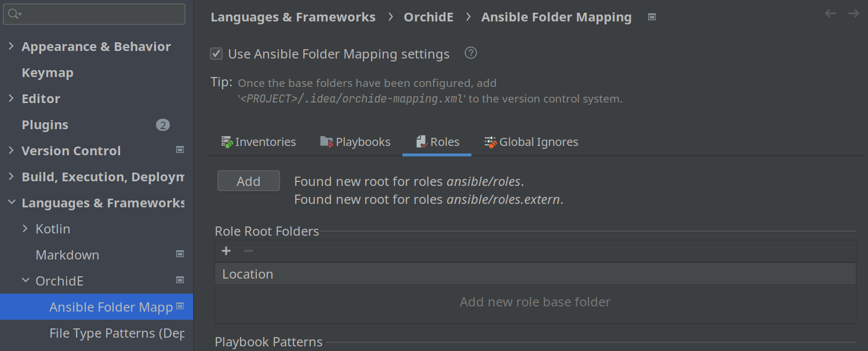The height and width of the screenshot is (351, 868).
Task: Click the project-level icon next to the Ansible Folder Mapping breadcrumb
Action: 652,17
